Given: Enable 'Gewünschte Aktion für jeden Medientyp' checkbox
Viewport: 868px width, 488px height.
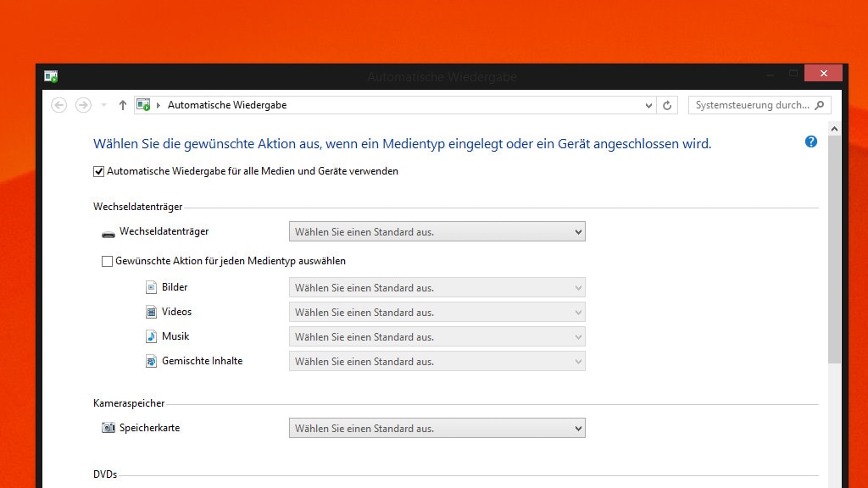Looking at the screenshot, I should point(107,261).
